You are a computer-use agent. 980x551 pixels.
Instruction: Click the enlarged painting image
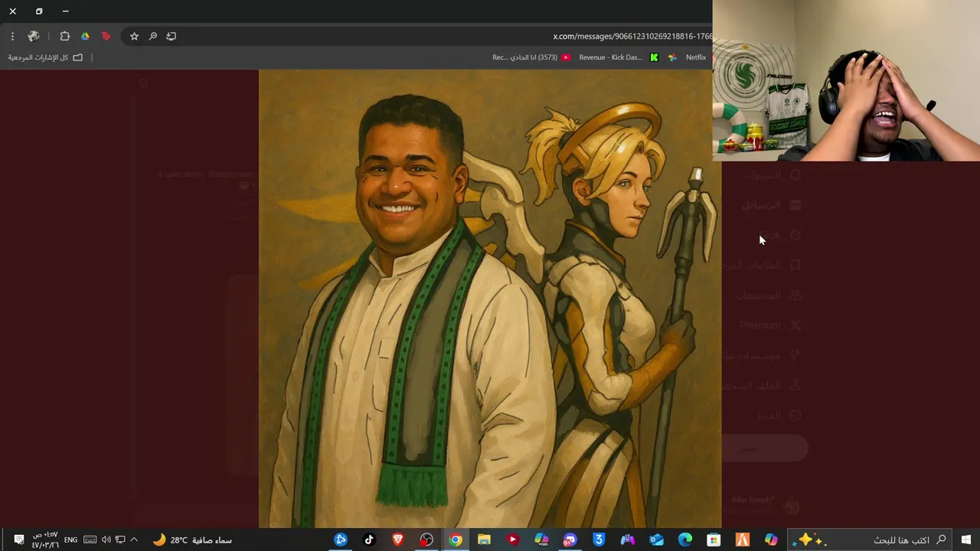[490, 298]
